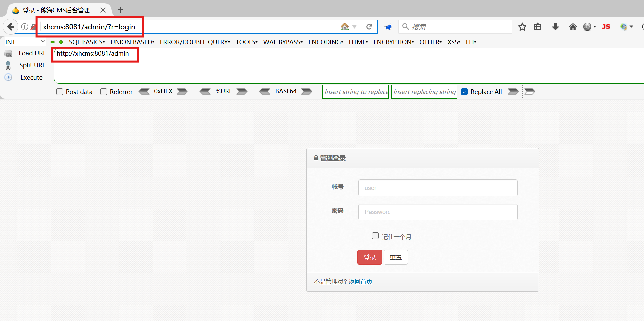Image resolution: width=644 pixels, height=321 pixels.
Task: Click the blue bird extension icon
Action: 389,27
